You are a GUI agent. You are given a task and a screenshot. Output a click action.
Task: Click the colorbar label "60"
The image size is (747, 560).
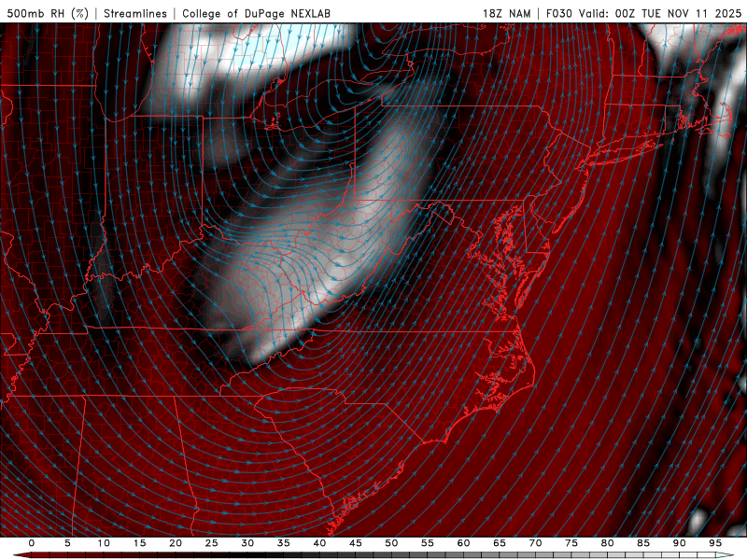point(463,543)
